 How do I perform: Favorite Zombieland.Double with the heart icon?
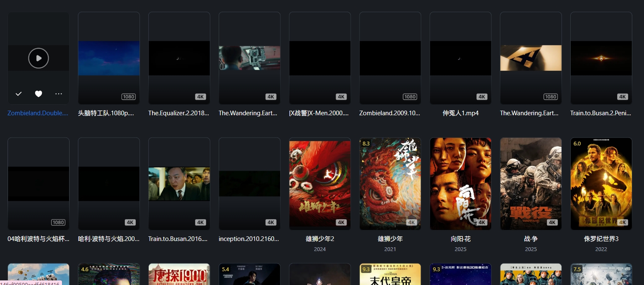pos(39,94)
